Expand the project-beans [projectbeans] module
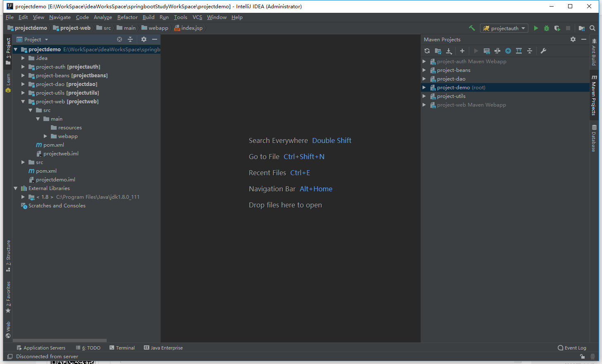This screenshot has height=364, width=602. pyautogui.click(x=23, y=76)
